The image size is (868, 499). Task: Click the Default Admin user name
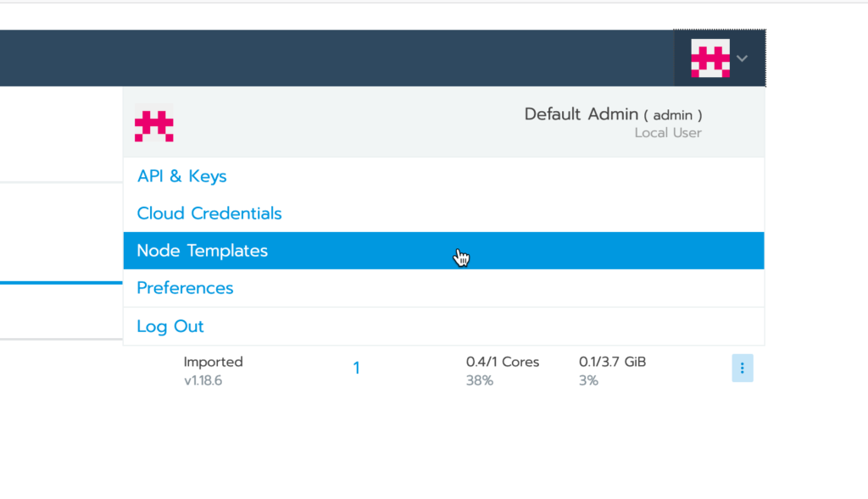(x=581, y=114)
